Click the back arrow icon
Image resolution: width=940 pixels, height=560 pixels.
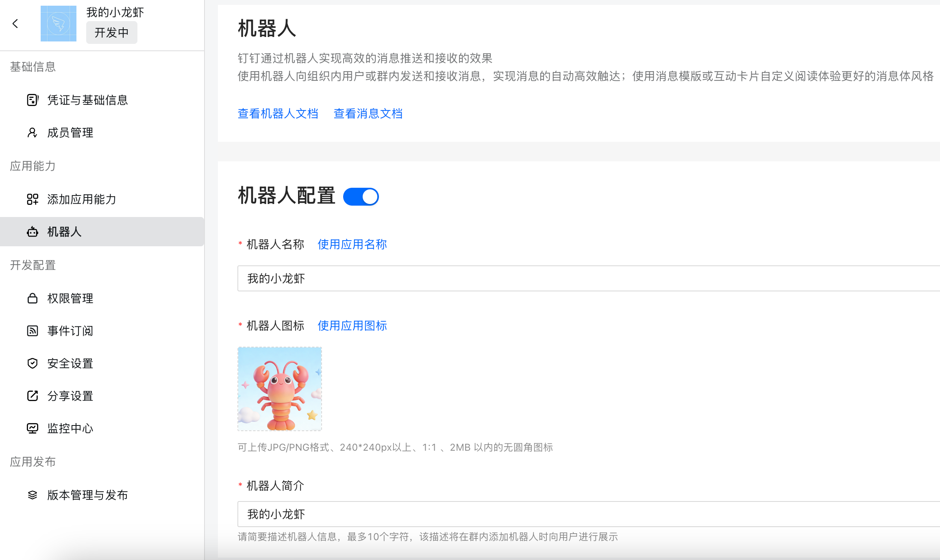15,24
